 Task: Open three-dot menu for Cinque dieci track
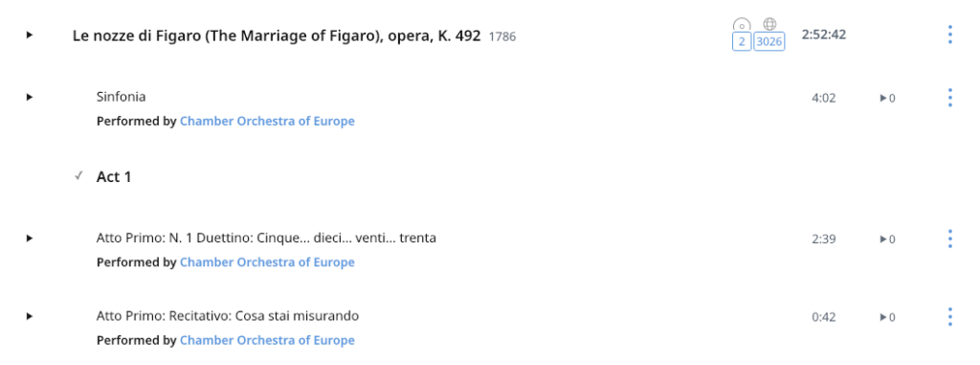click(950, 239)
